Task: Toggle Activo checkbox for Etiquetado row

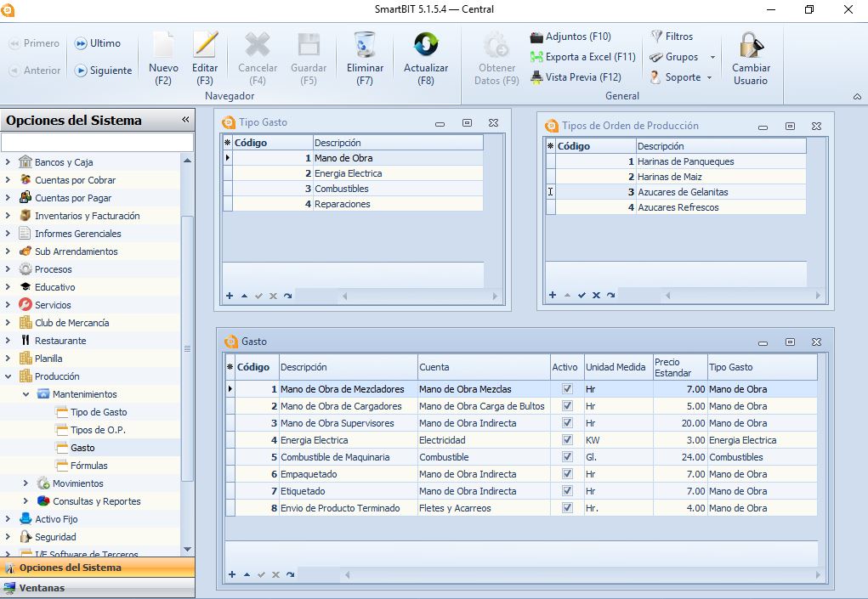Action: click(x=567, y=491)
